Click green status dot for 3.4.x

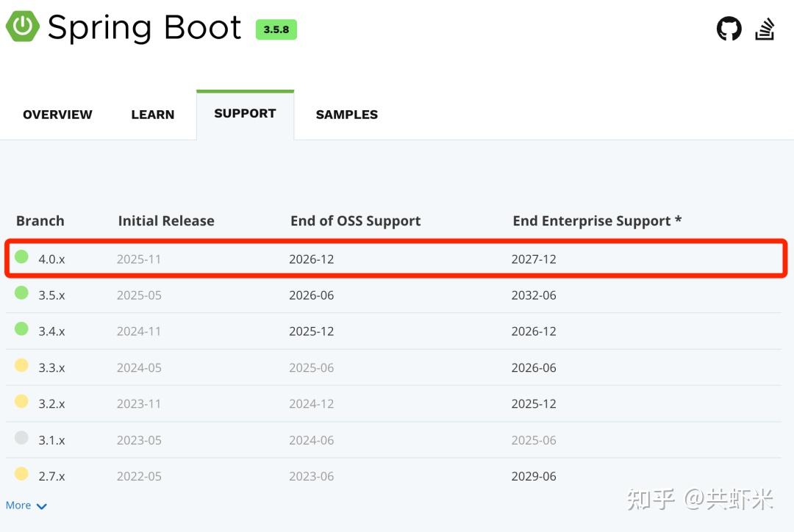[21, 328]
